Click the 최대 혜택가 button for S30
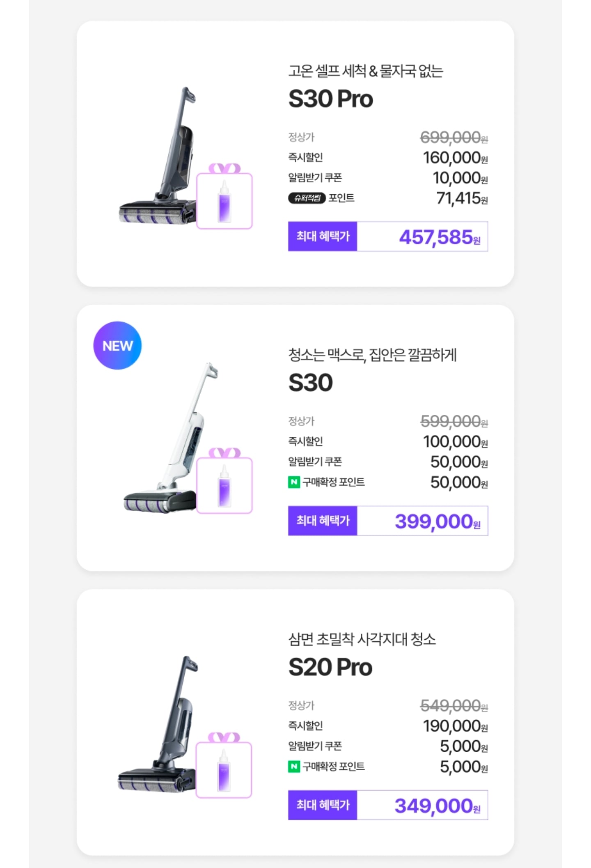591x868 pixels. click(323, 521)
